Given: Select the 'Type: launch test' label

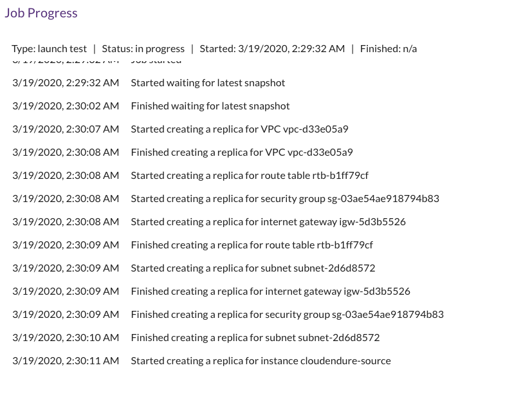Looking at the screenshot, I should tap(49, 48).
